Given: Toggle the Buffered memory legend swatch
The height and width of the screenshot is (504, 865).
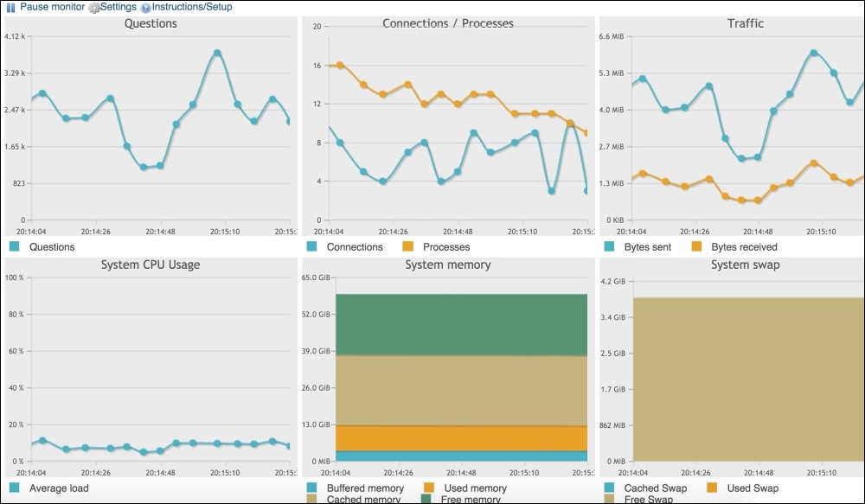Looking at the screenshot, I should (x=311, y=488).
